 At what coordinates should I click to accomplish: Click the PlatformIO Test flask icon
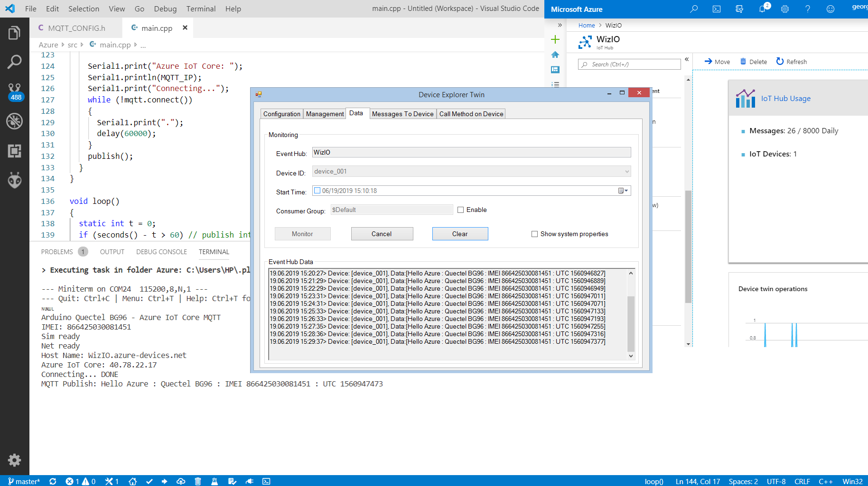click(x=215, y=481)
